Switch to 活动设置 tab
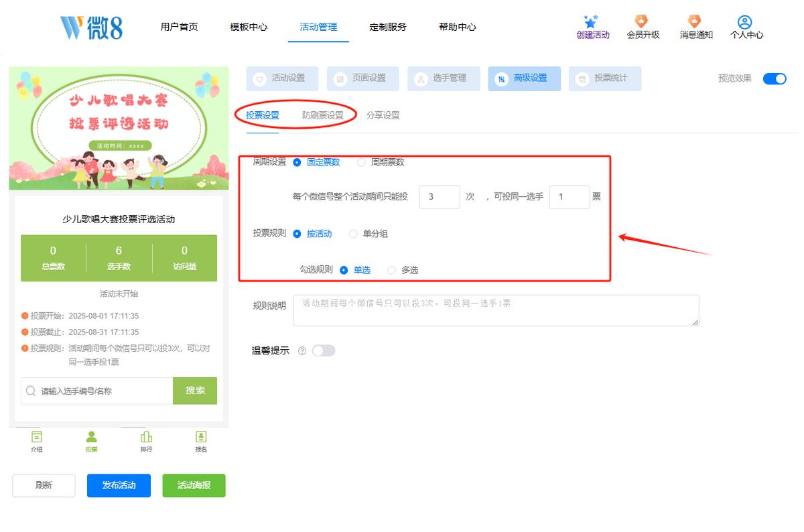The image size is (804, 532). tap(283, 78)
